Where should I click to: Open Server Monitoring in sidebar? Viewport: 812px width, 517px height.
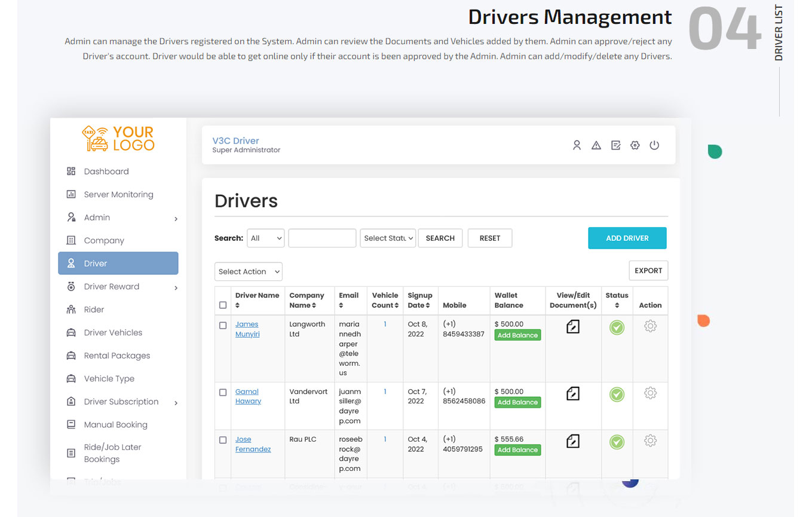point(118,194)
